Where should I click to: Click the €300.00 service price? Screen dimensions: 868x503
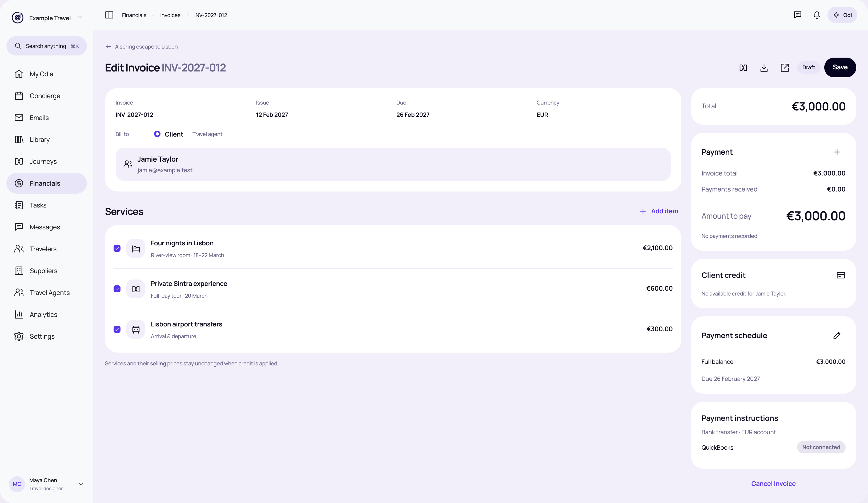659,329
